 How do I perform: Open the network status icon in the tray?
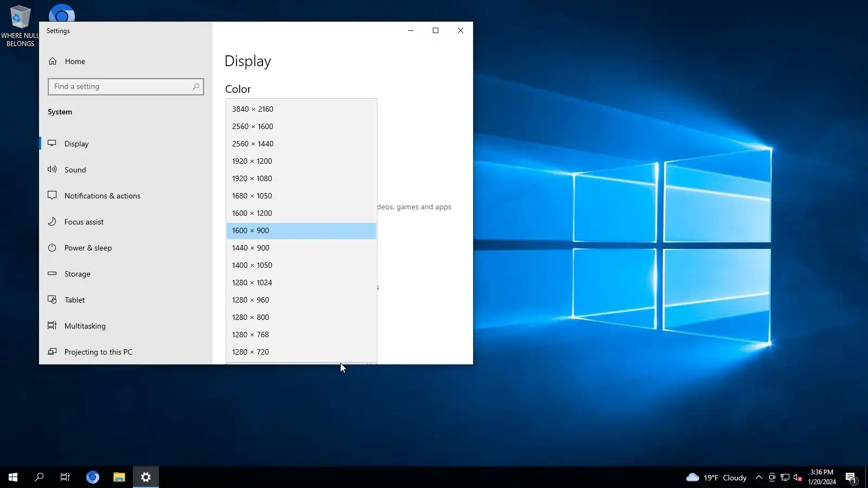[785, 478]
